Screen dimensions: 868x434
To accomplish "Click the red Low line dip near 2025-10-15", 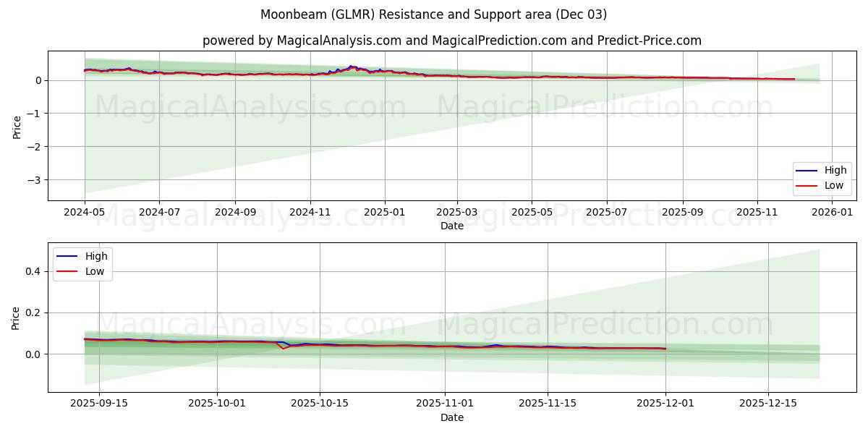I will point(284,349).
